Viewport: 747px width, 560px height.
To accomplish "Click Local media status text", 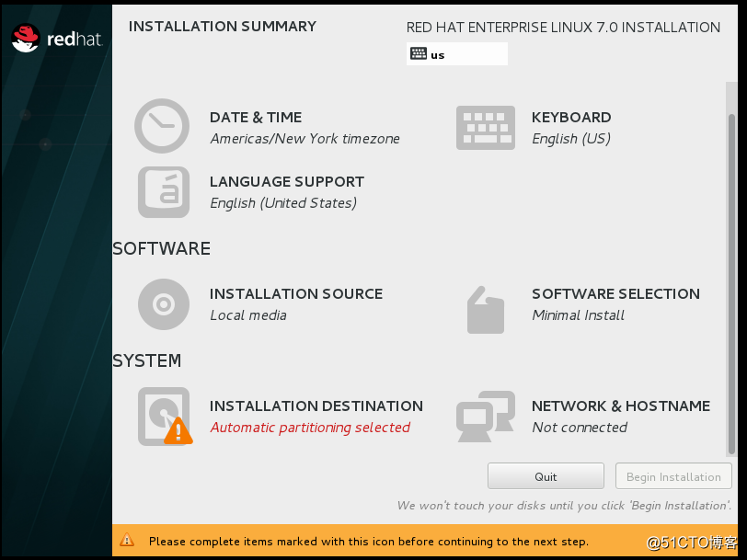I will pos(248,315).
